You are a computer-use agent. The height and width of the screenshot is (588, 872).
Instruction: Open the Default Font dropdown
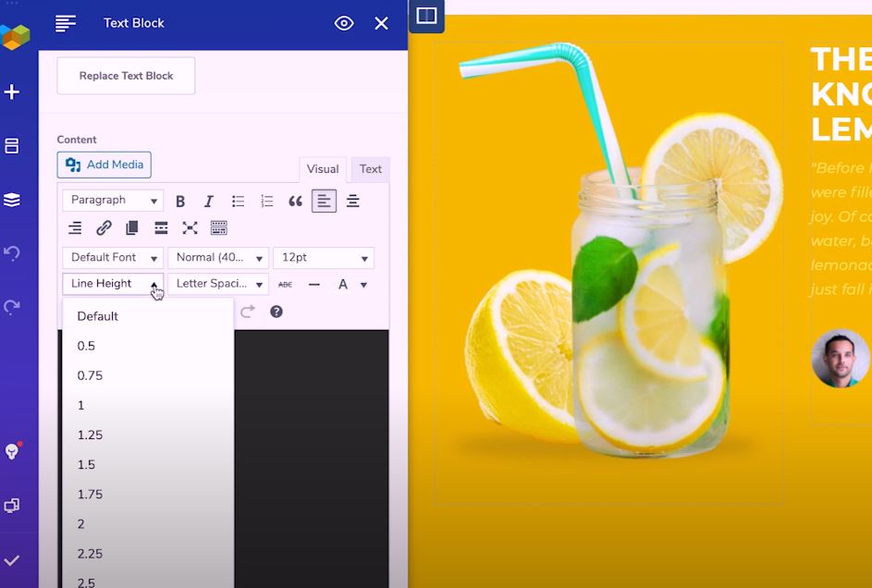113,258
